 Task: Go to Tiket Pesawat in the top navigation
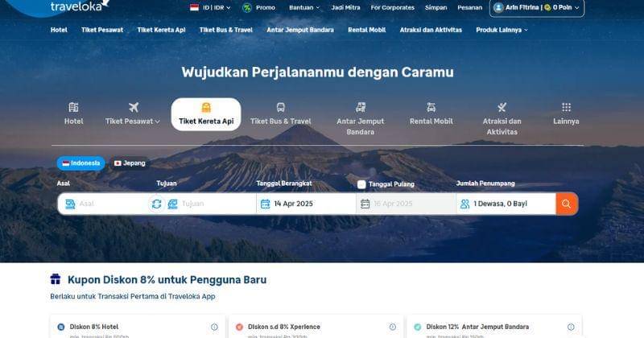[102, 30]
